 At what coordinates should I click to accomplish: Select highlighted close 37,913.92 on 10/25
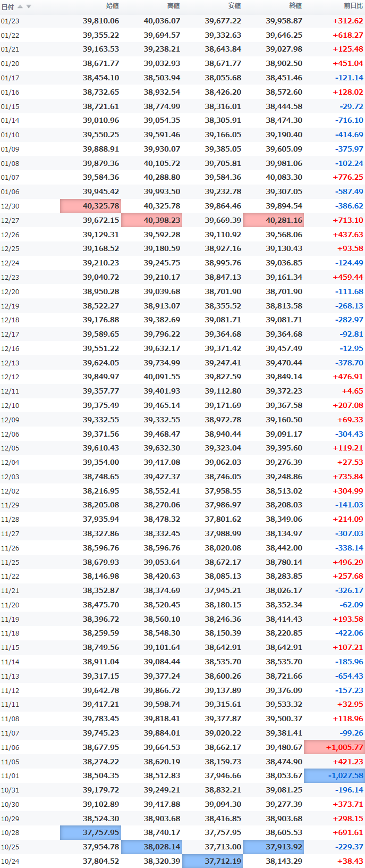coord(274,847)
